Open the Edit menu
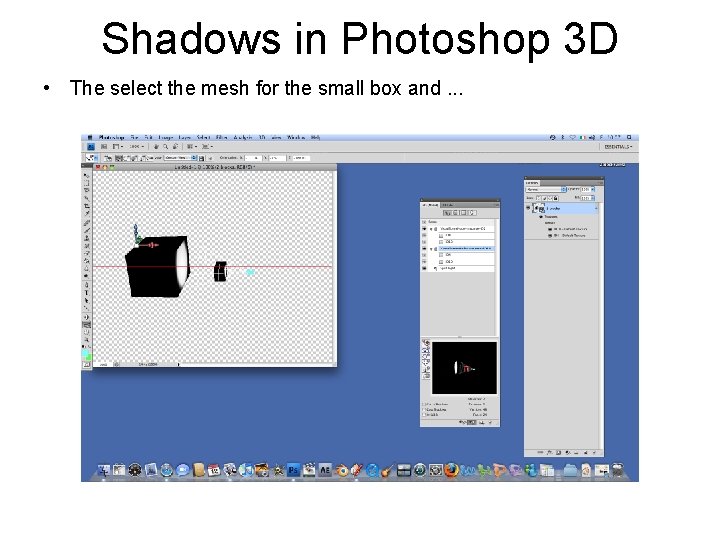Viewport: 720px width, 540px height. pos(149,137)
